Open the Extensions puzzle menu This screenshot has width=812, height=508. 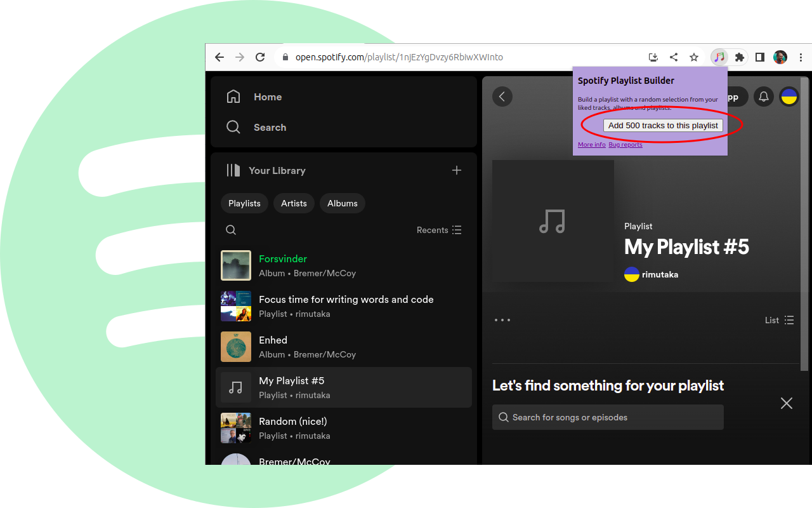click(x=740, y=57)
